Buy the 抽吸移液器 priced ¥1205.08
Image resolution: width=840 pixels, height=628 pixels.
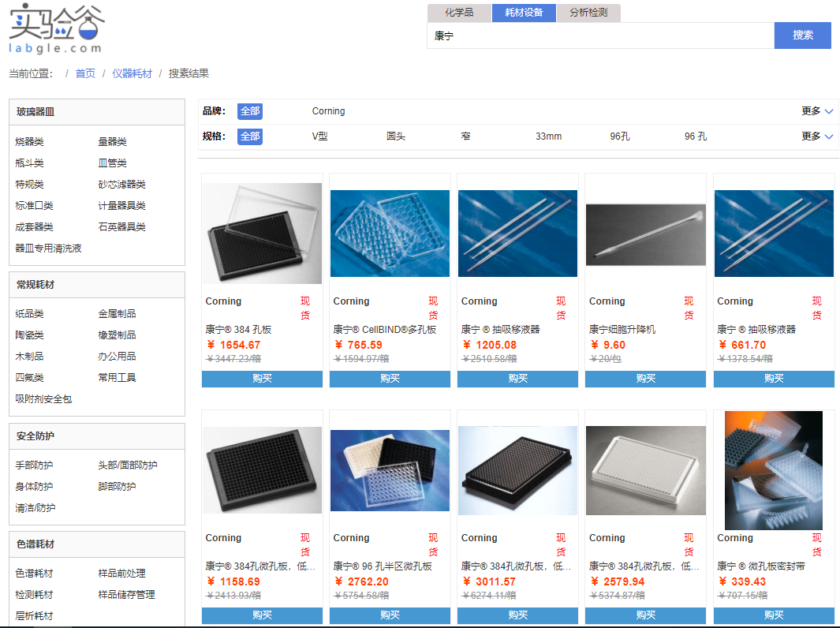[517, 379]
